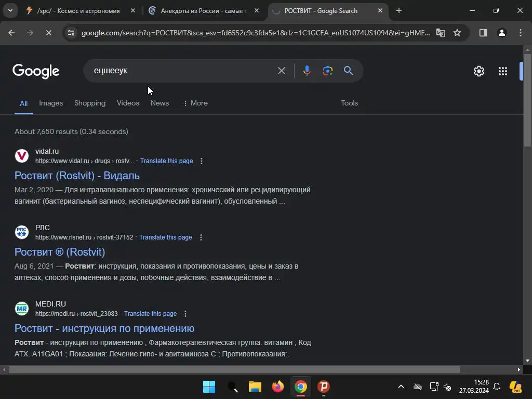Click the vertical page scrollbar thumb
Image resolution: width=532 pixels, height=399 pixels.
pos(527,100)
